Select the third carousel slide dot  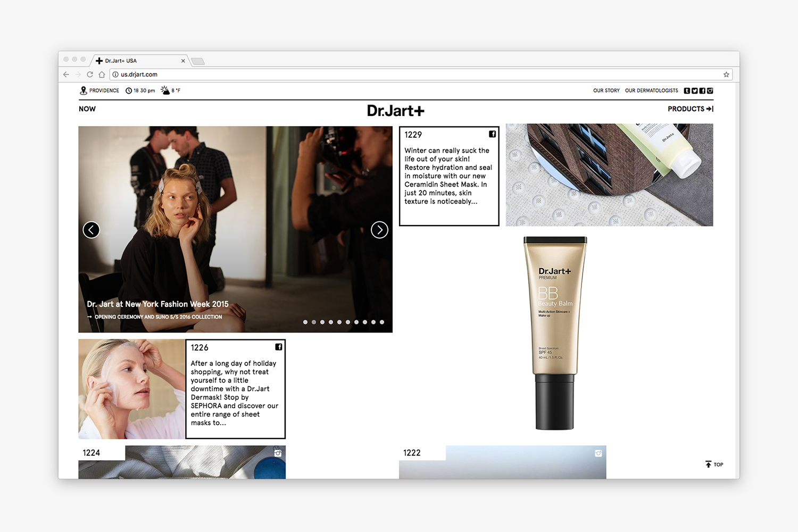coord(322,322)
